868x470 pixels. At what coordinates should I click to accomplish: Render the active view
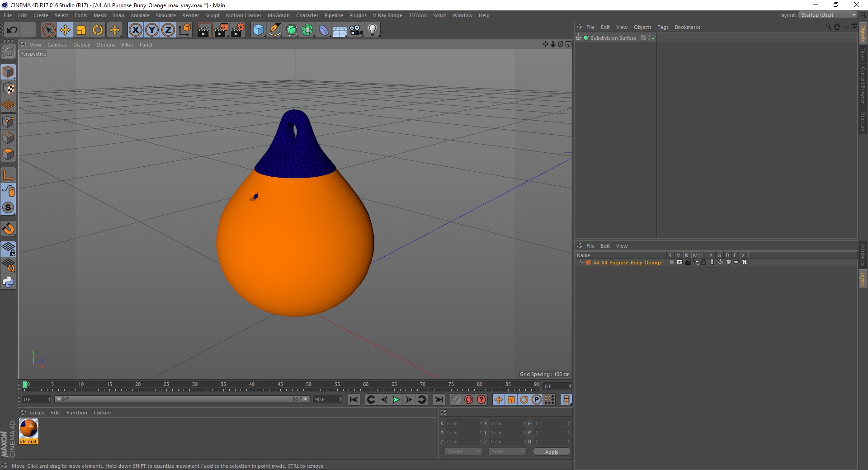pyautogui.click(x=204, y=30)
